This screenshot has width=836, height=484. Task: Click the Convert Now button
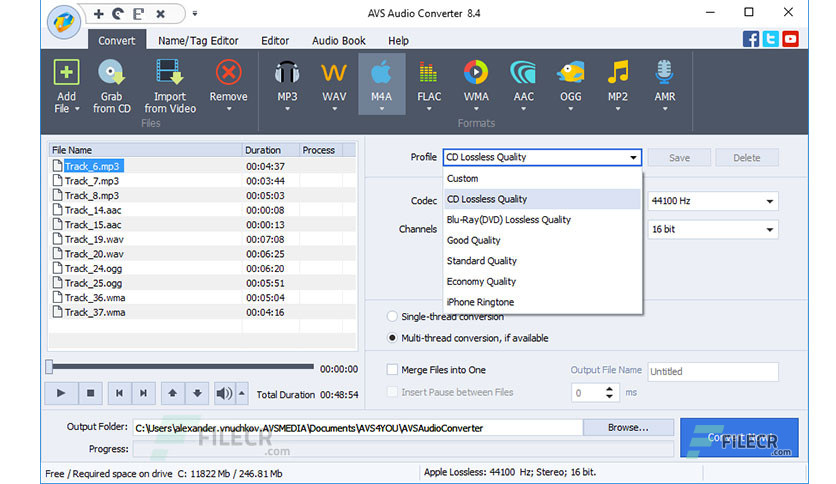(x=739, y=438)
